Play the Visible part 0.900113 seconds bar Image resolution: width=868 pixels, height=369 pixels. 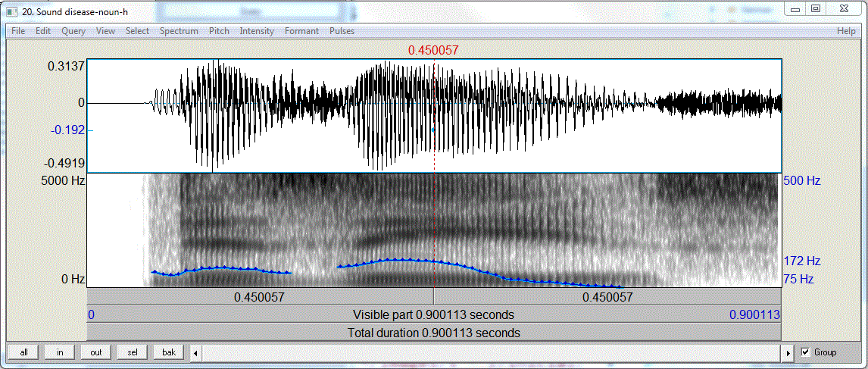coord(434,314)
